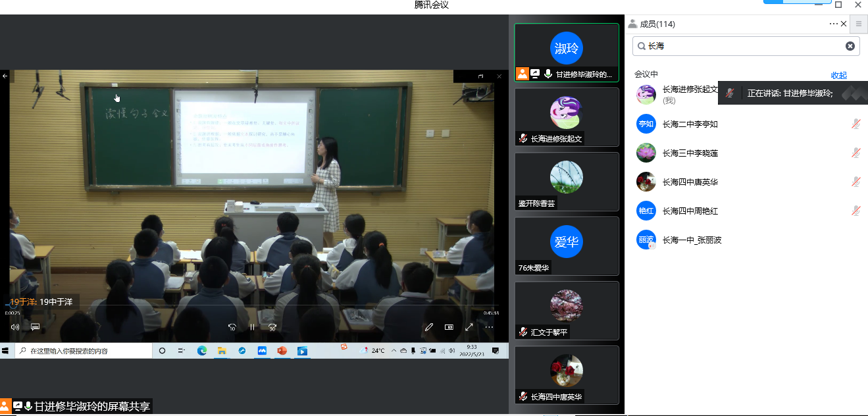Open more options in the video player
This screenshot has height=416, width=868.
point(489,326)
